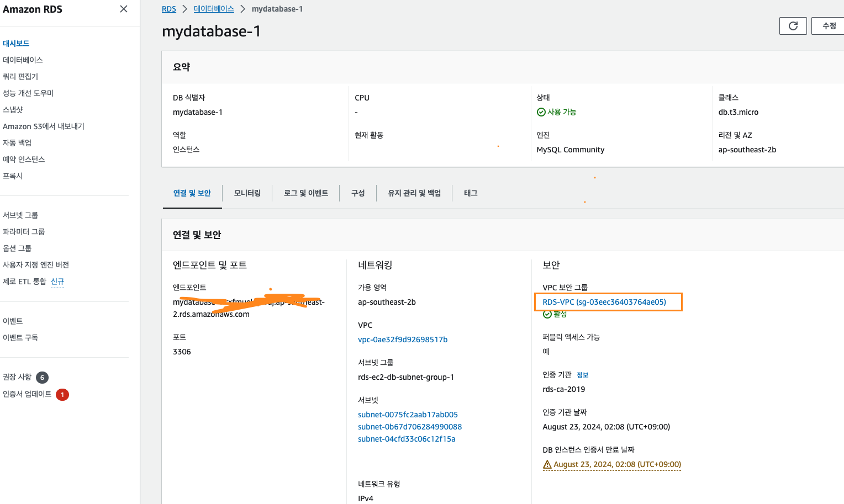Click the certificate expiry warning date
The height and width of the screenshot is (504, 844).
tap(618, 464)
